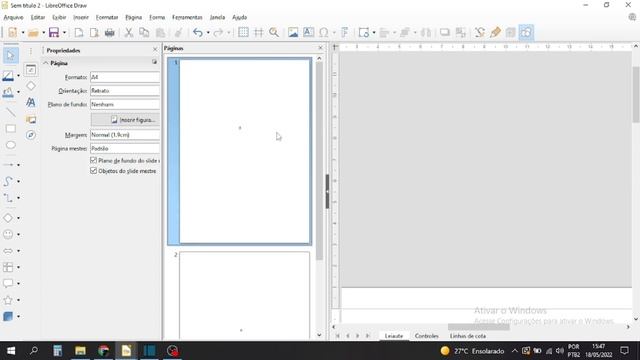Open Windows notification center icon
Viewport: 640px width, 360px height.
click(624, 351)
